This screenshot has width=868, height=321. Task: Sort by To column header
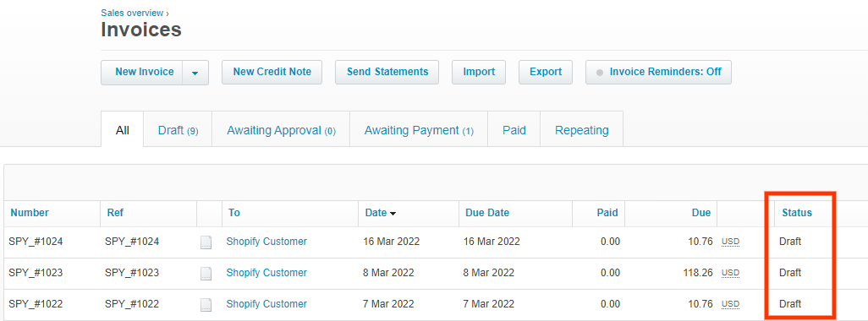233,213
